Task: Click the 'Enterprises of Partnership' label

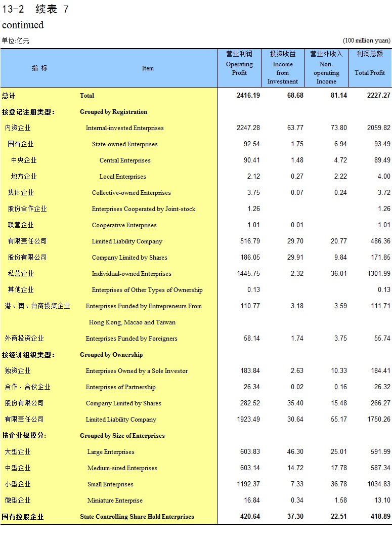Action: pos(121,387)
